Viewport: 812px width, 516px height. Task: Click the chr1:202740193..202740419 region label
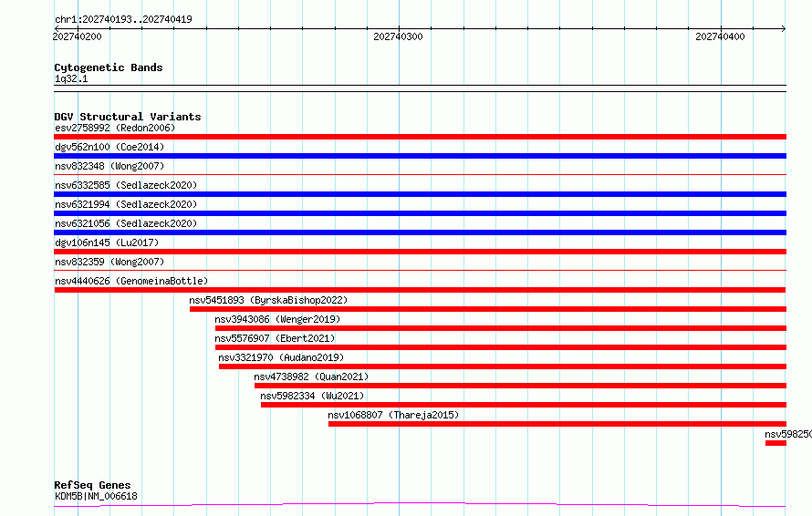(123, 19)
